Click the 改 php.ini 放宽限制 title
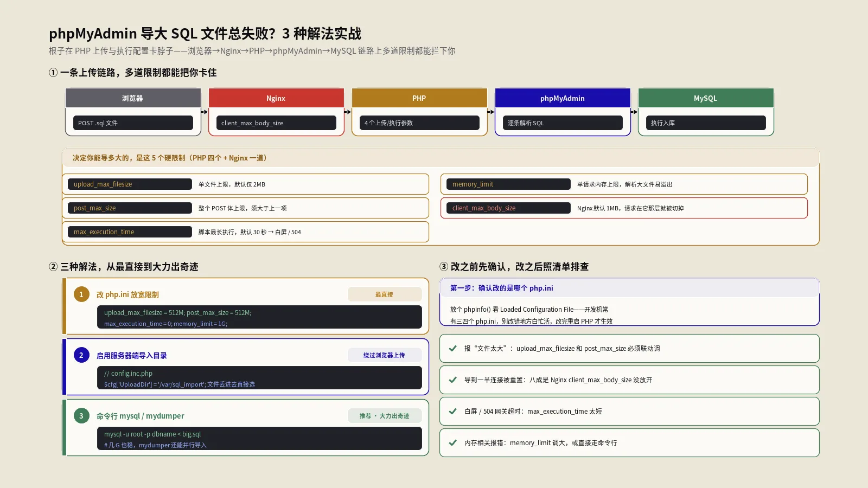This screenshot has height=488, width=868. 127,294
